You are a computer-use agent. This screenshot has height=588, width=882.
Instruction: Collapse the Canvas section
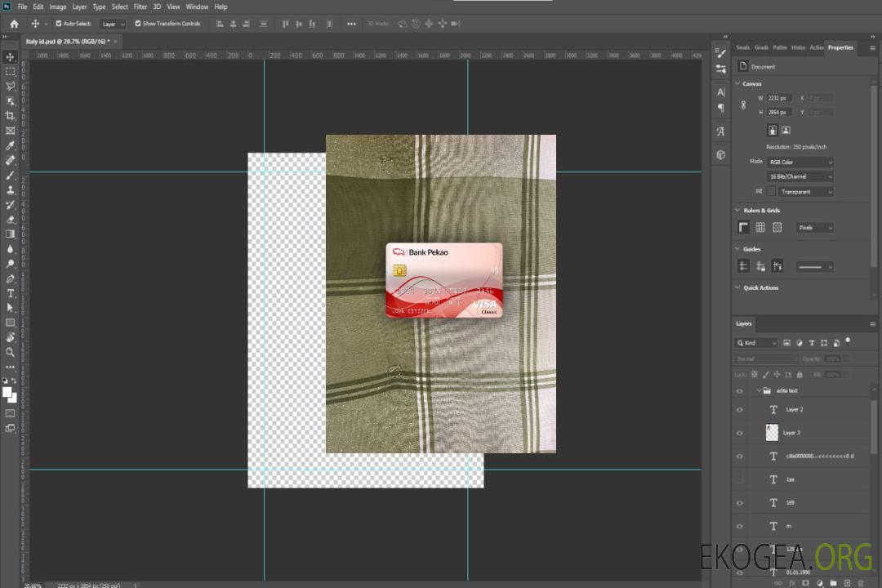(x=738, y=84)
